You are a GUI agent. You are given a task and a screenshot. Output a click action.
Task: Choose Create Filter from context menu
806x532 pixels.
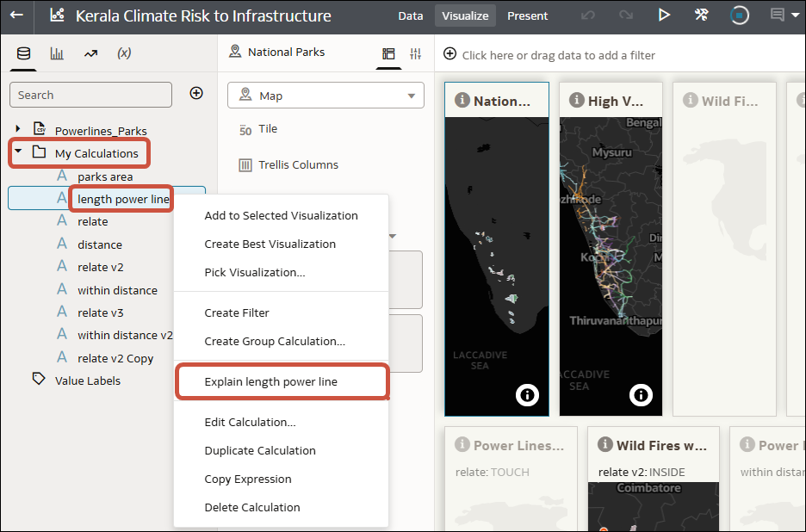[282, 312]
